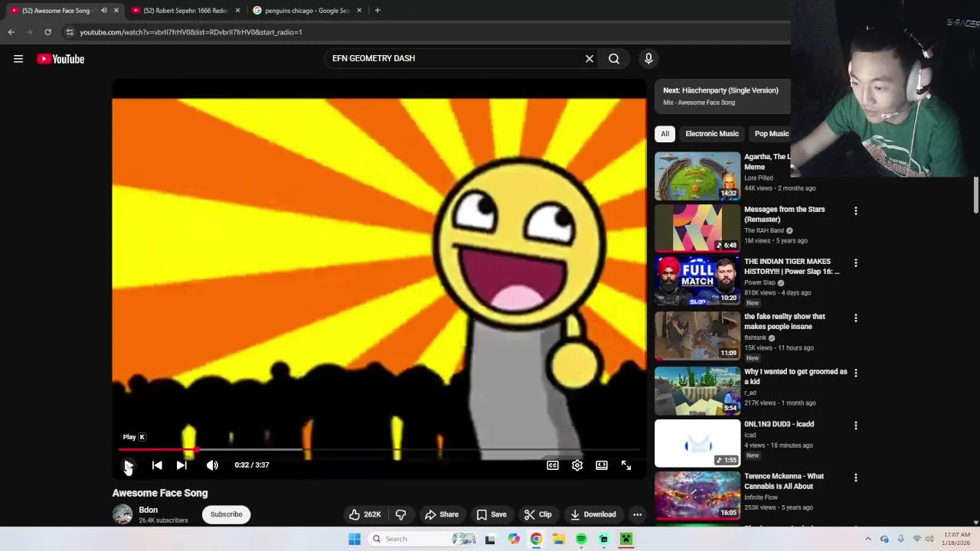This screenshot has height=551, width=980.
Task: Download the Awesome Face Song video
Action: 593,514
